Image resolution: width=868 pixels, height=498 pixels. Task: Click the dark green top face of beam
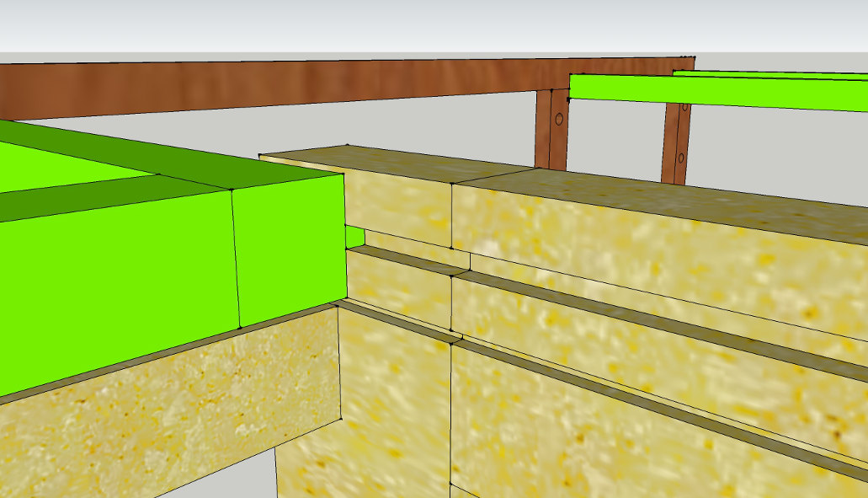(168, 160)
